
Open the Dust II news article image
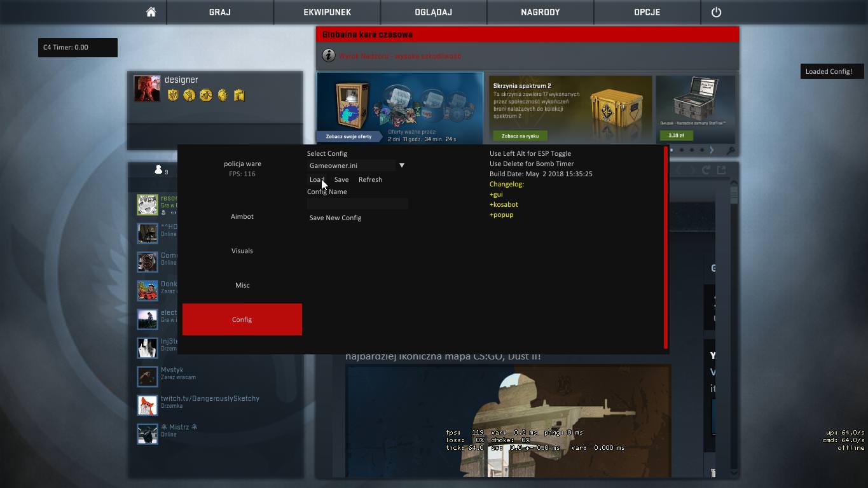(508, 421)
